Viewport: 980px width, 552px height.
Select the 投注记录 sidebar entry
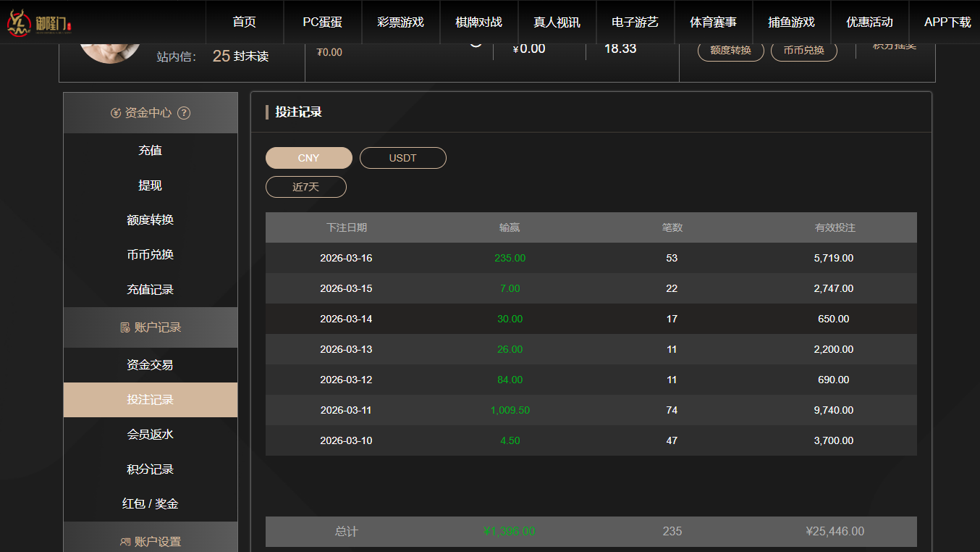click(150, 400)
